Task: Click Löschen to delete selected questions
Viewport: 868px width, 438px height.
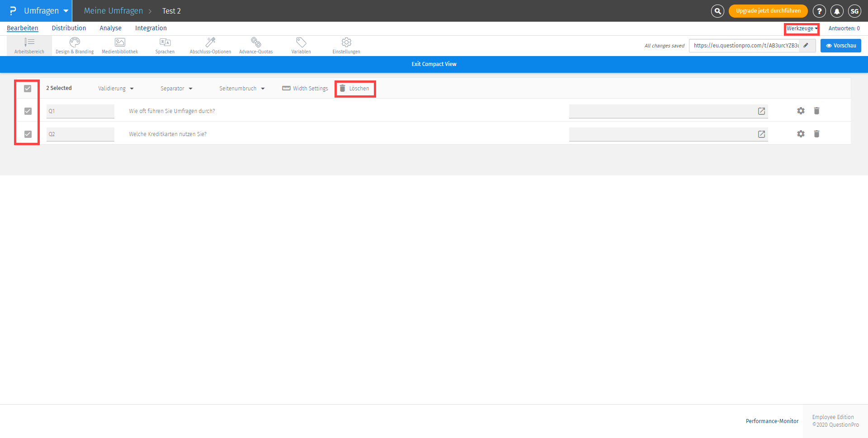Action: pos(355,89)
